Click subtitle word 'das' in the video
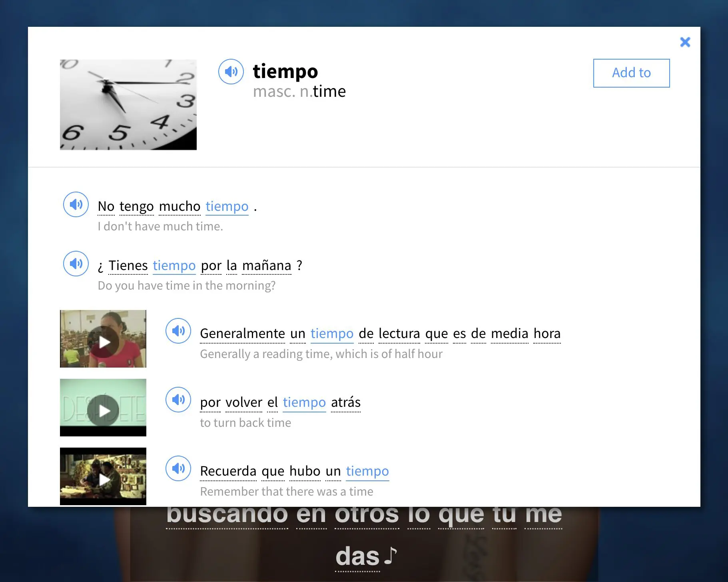The width and height of the screenshot is (728, 582). (x=357, y=557)
